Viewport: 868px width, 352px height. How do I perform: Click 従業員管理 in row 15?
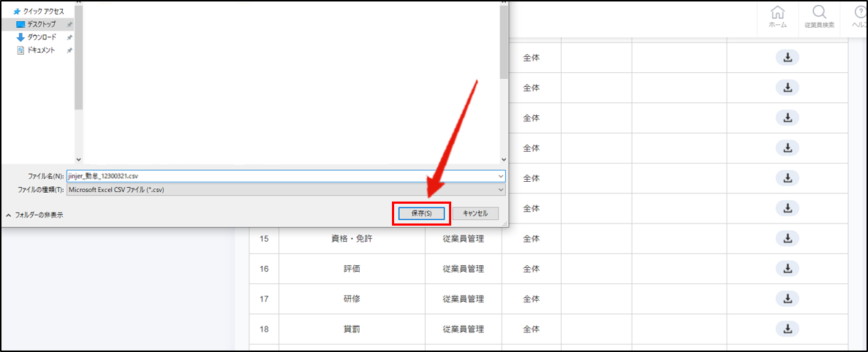[464, 239]
